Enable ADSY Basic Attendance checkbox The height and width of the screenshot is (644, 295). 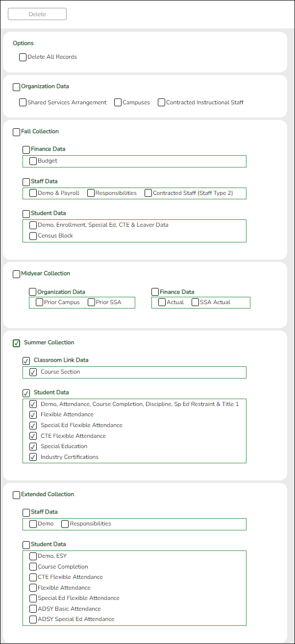coord(33,608)
